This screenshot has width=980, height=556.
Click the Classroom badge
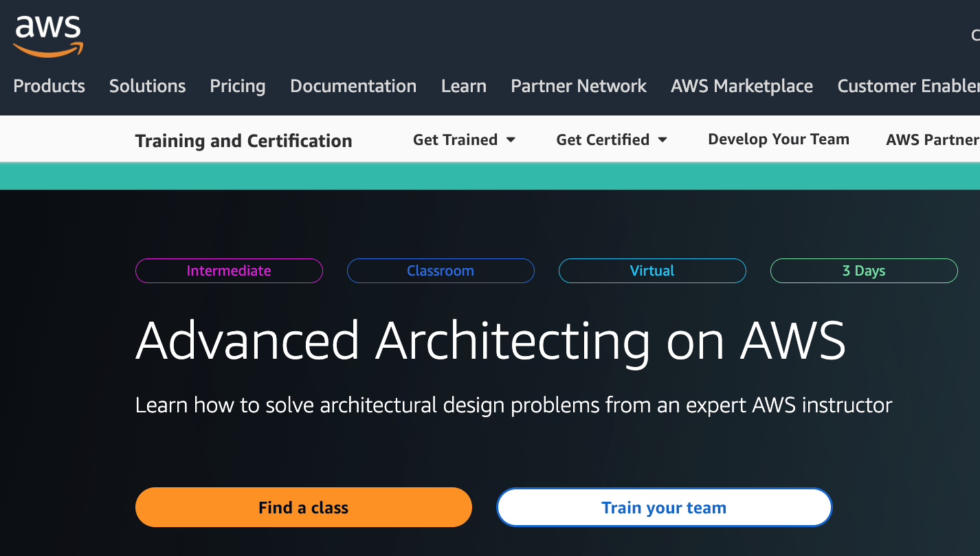pyautogui.click(x=441, y=271)
